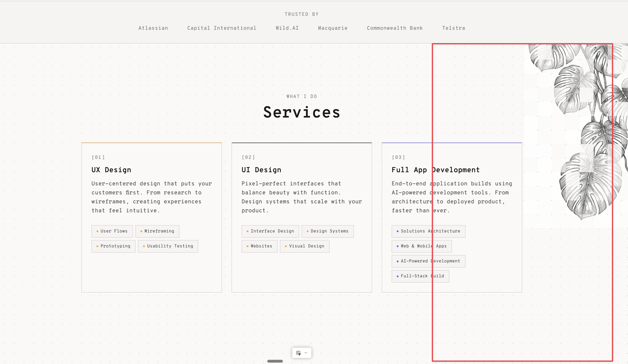628x364 pixels.
Task: Click the Interface Design tag
Action: (270, 231)
